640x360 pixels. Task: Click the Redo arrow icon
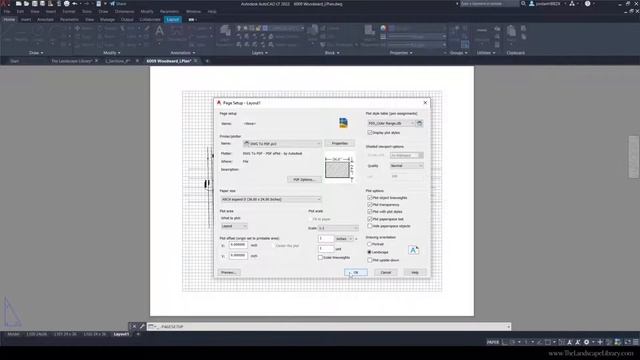86,4
